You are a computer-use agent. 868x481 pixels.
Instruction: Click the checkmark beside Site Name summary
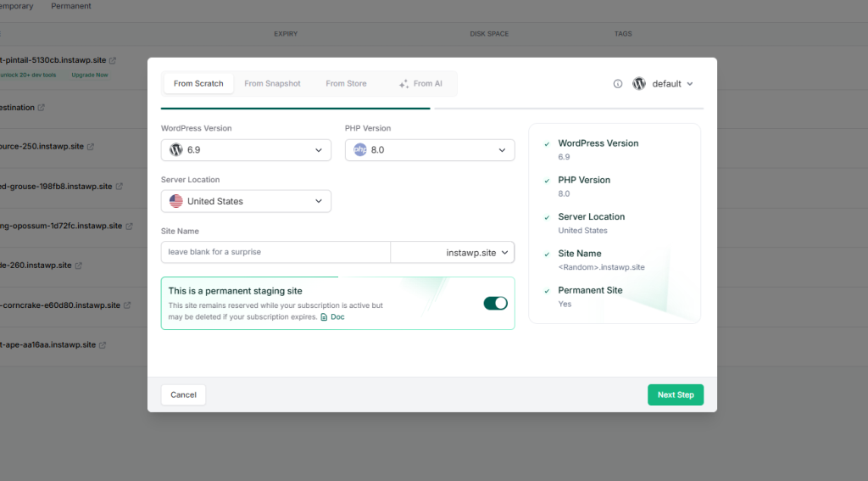click(x=547, y=254)
